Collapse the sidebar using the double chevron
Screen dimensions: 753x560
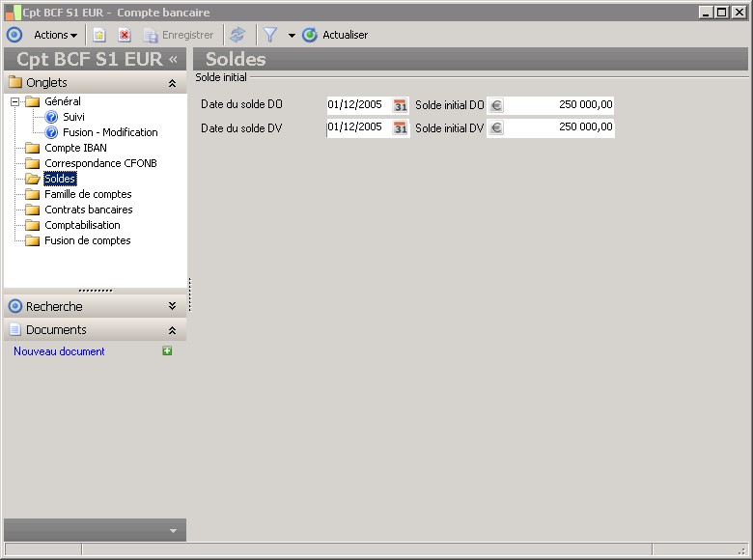173,60
